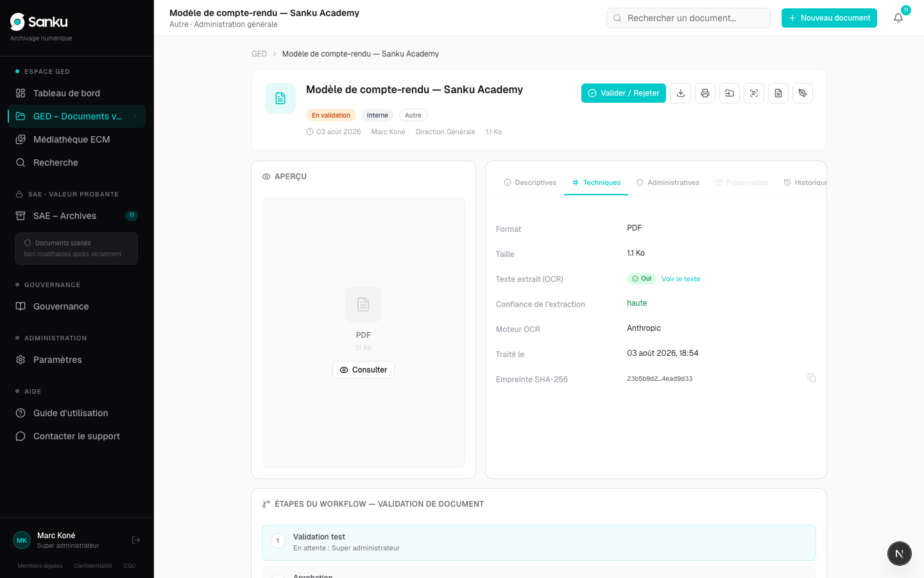The width and height of the screenshot is (924, 578).
Task: Click the En validation status badge
Action: click(x=331, y=116)
